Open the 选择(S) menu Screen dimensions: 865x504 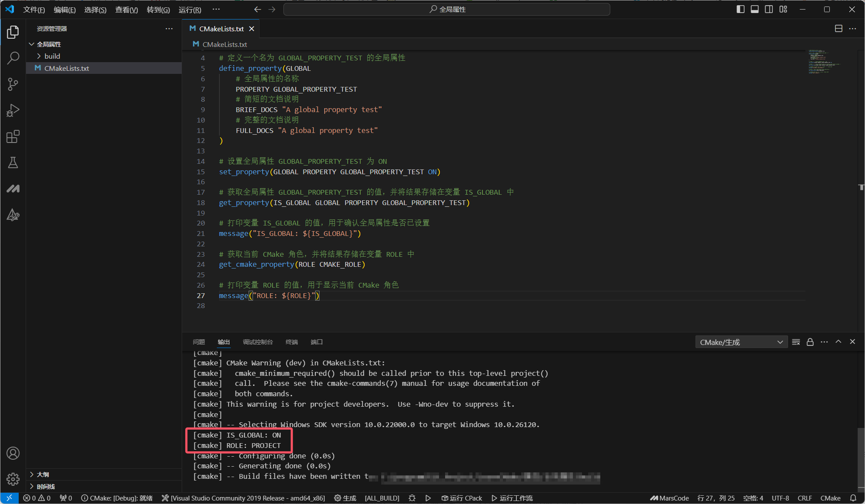tap(95, 10)
